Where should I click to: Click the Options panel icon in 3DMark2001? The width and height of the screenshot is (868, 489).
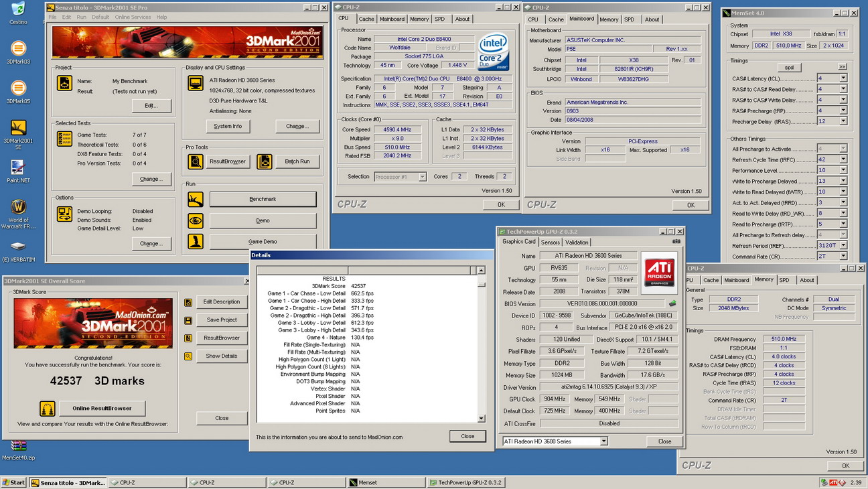[x=64, y=214]
